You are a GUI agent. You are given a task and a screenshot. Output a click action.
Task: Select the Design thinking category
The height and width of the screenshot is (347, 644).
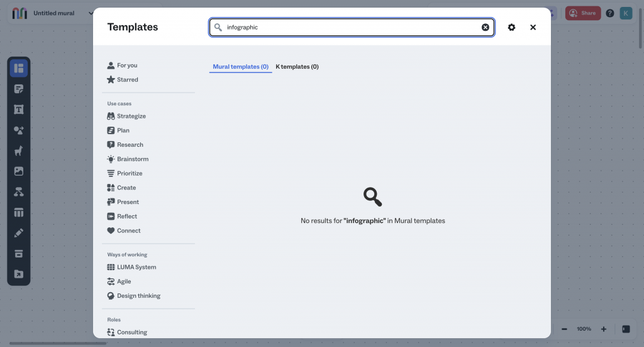(138, 296)
